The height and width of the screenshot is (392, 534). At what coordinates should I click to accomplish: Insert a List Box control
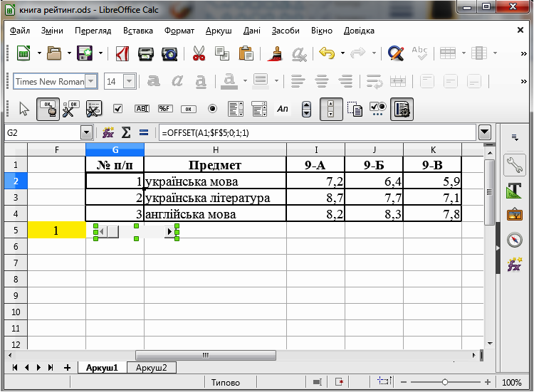236,109
